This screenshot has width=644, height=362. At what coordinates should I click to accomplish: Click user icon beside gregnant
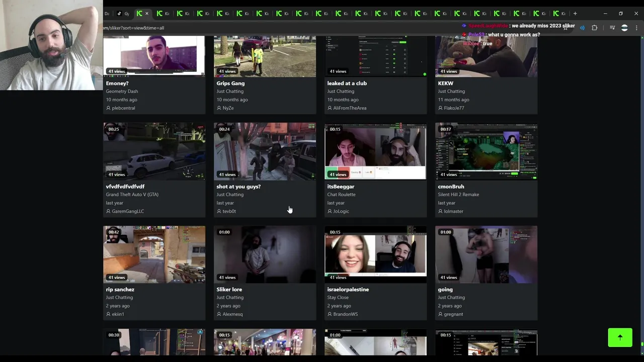(440, 314)
